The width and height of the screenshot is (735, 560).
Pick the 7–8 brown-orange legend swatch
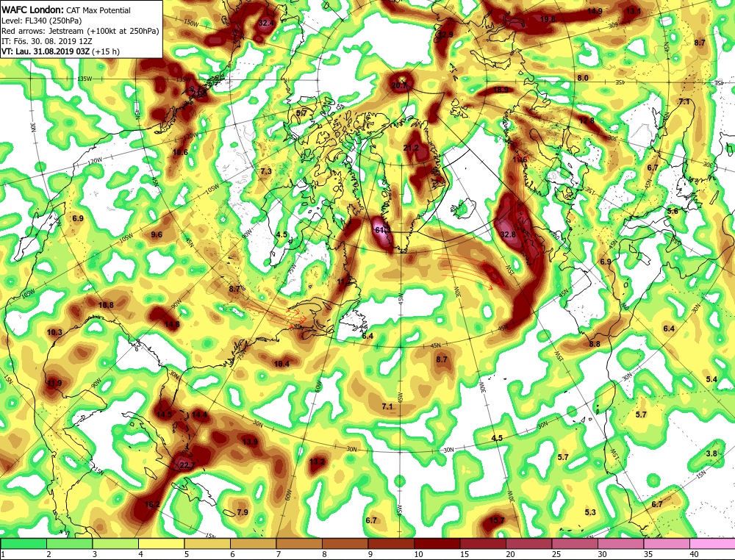tap(299, 544)
